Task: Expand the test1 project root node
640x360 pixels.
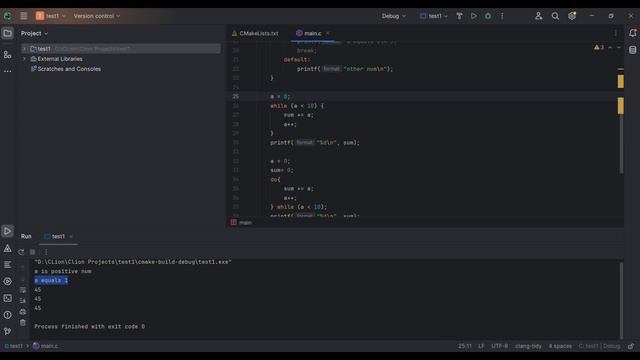Action: pyautogui.click(x=24, y=49)
